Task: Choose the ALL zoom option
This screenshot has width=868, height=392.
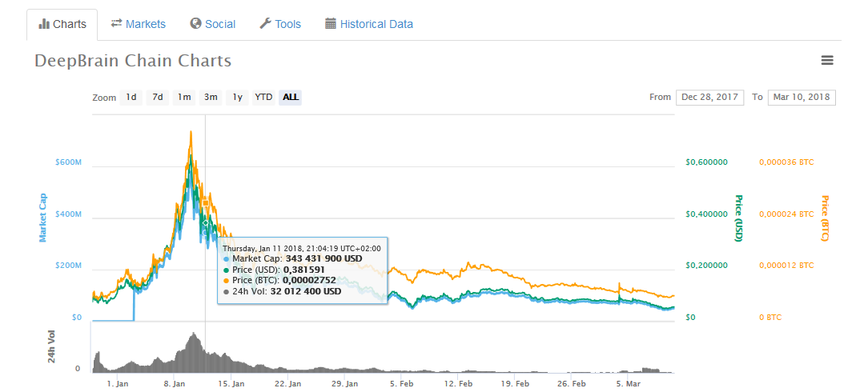Action: pyautogui.click(x=291, y=98)
